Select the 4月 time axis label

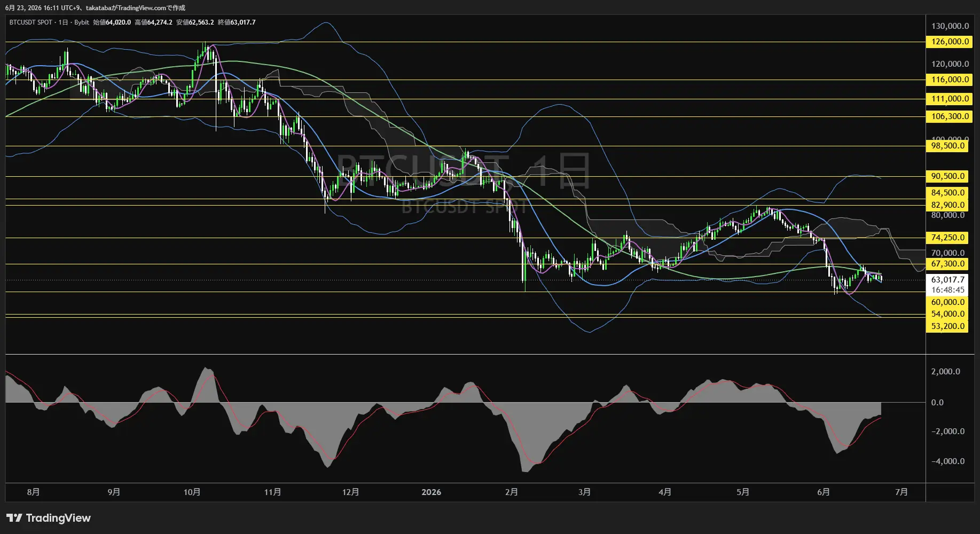665,492
